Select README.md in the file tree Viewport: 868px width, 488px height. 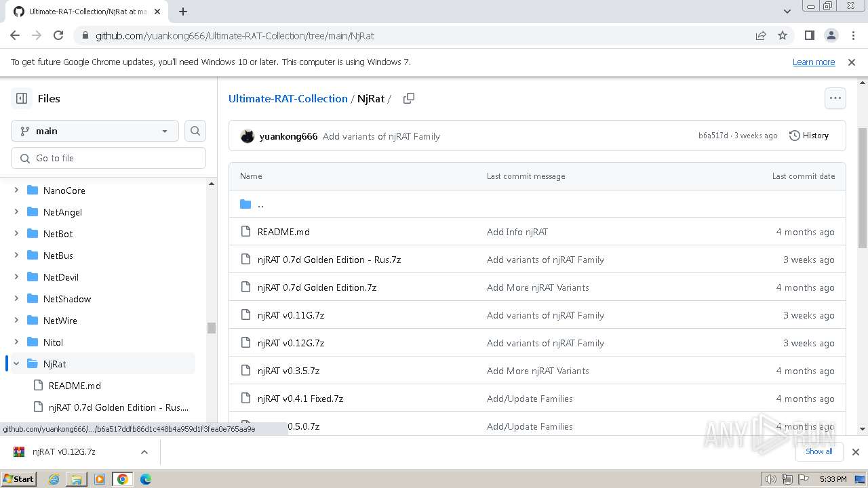click(75, 386)
